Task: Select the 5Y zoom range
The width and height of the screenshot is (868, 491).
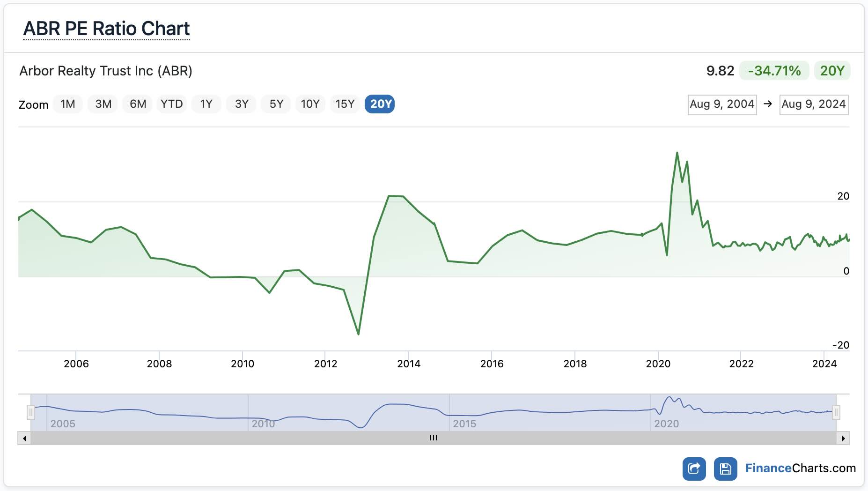Action: pyautogui.click(x=276, y=104)
